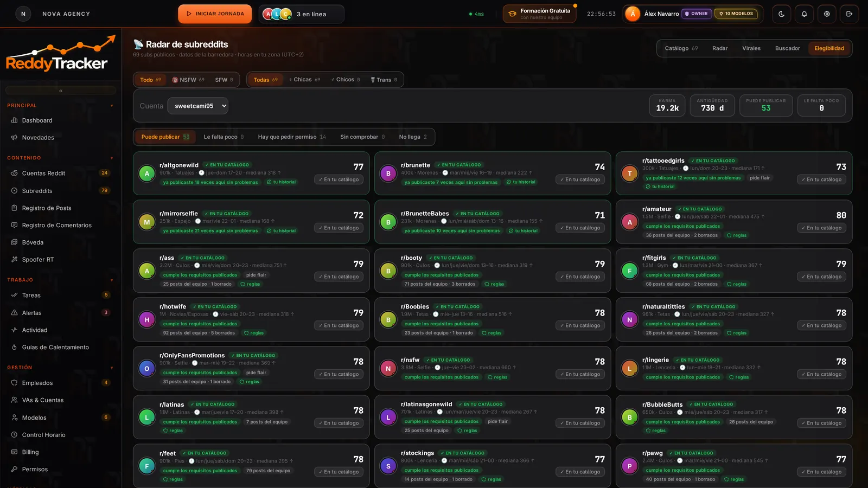The image size is (868, 488).
Task: Open 'tu historial' link for r/brunette
Action: coord(520,182)
